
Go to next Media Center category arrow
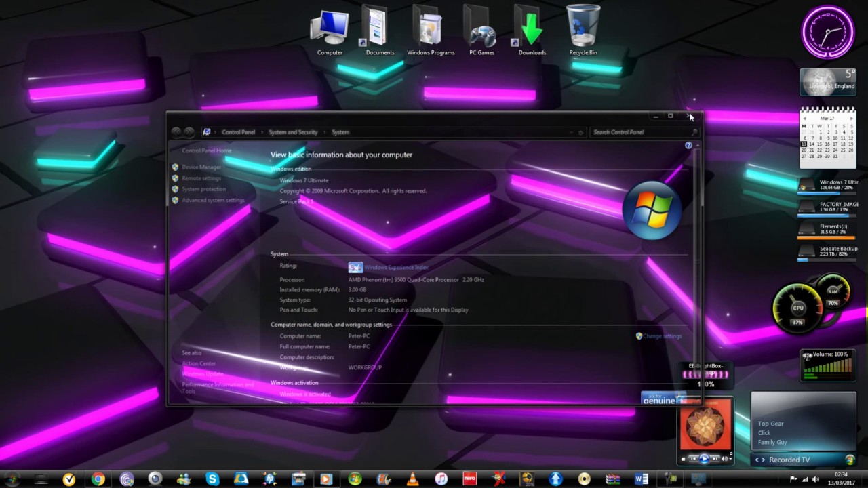point(764,460)
